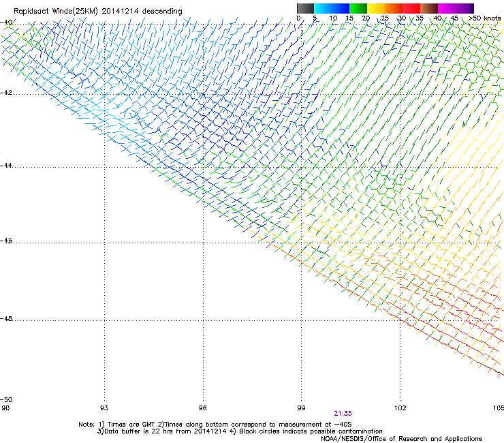This screenshot has width=504, height=443.
Task: Click the '40' legend scale label
Action: [x=437, y=18]
